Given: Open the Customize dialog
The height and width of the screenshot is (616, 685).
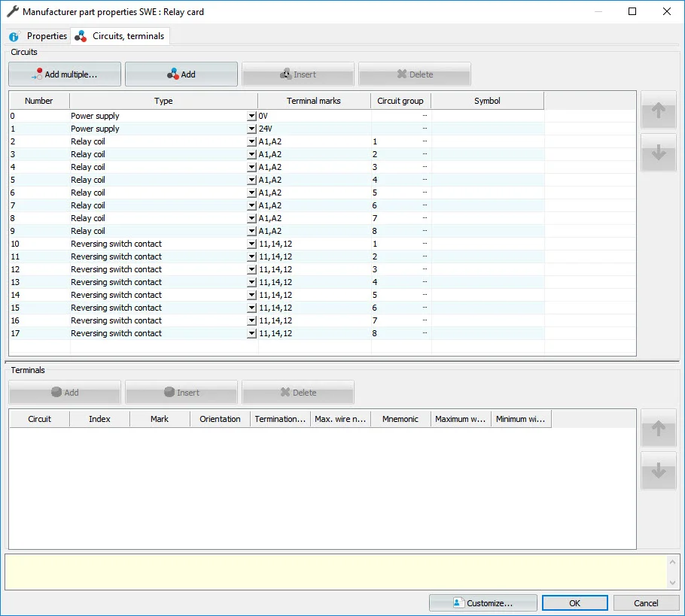Looking at the screenshot, I should pyautogui.click(x=483, y=603).
